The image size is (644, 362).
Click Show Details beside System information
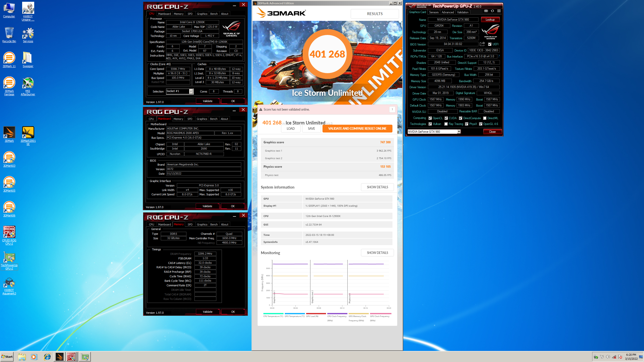(377, 187)
